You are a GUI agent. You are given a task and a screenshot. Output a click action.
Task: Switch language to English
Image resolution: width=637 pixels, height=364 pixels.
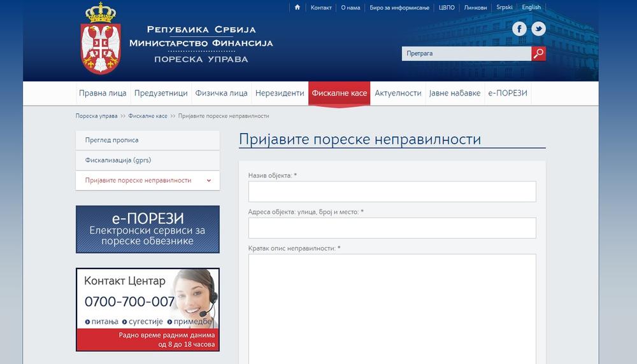pyautogui.click(x=531, y=8)
